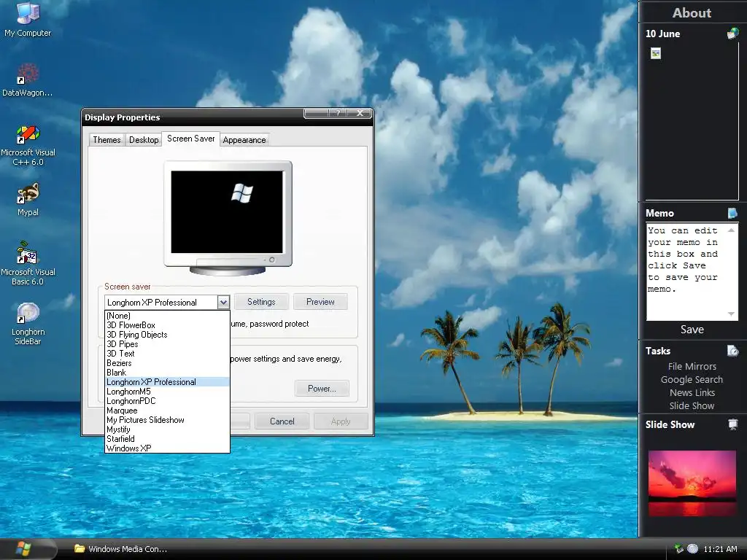Launch the Mypal browser shortcut

(28, 200)
